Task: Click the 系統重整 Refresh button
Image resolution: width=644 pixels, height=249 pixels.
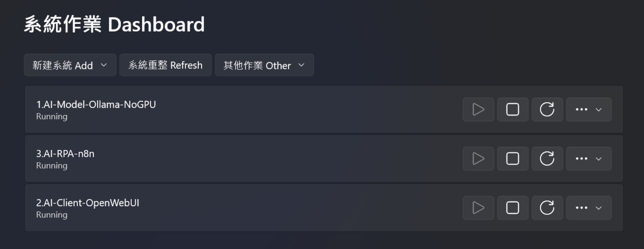Action: tap(166, 65)
